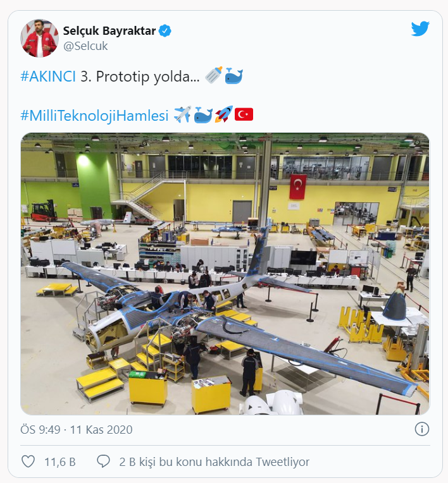Open '2 B kişi bu konu hakkında Tweetliyor'
This screenshot has height=483, width=448.
click(214, 462)
